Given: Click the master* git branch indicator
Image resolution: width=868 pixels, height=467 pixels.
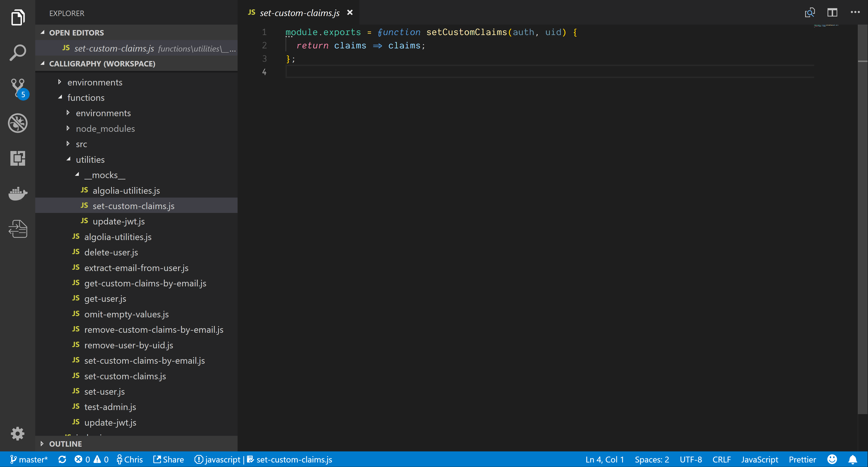Looking at the screenshot, I should click(x=29, y=459).
